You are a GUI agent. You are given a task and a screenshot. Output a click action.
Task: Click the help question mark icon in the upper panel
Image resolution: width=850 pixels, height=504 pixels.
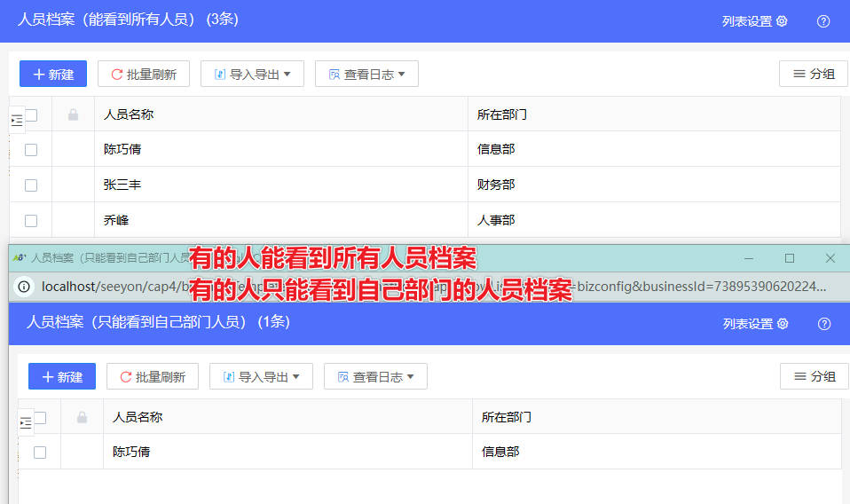pyautogui.click(x=823, y=21)
